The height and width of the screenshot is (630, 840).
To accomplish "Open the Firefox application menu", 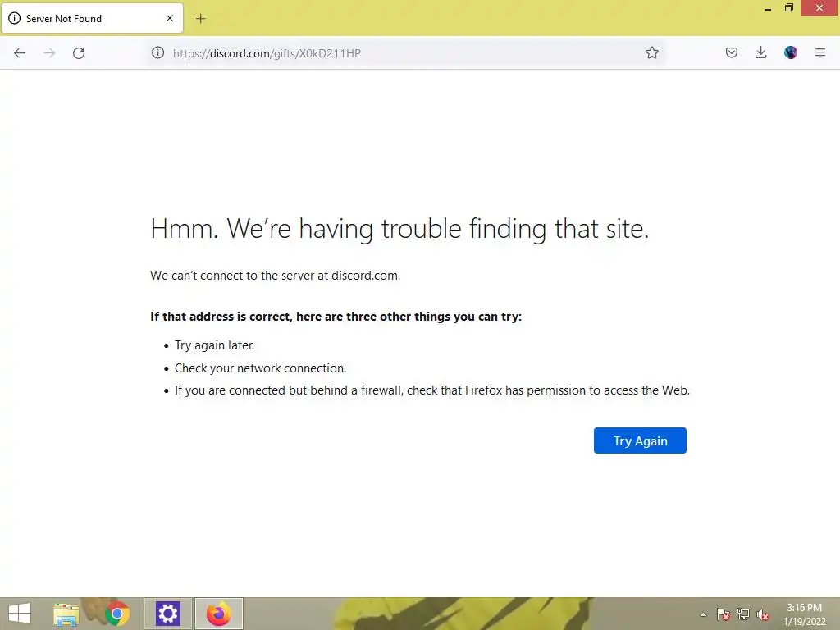I will 820,52.
